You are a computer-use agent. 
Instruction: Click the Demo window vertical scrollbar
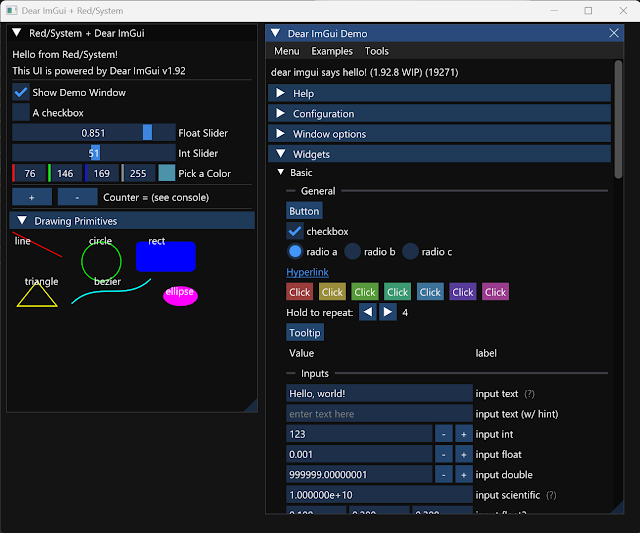[618, 119]
